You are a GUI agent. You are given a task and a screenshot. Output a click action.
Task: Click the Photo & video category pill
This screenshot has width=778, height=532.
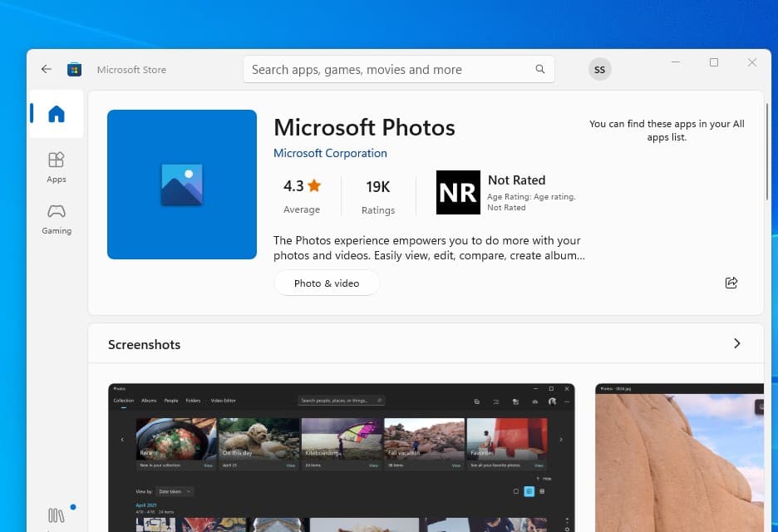327,283
